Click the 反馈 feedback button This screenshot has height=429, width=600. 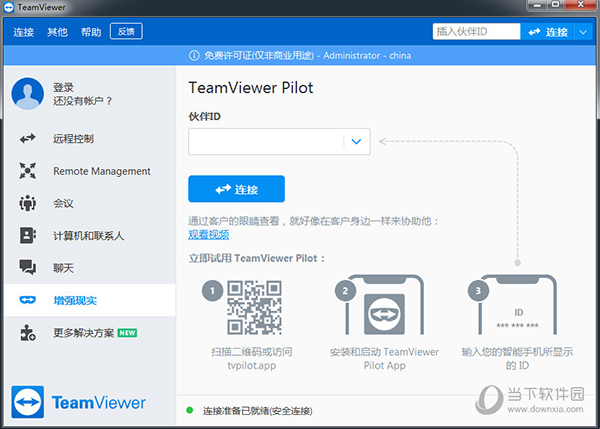(126, 31)
